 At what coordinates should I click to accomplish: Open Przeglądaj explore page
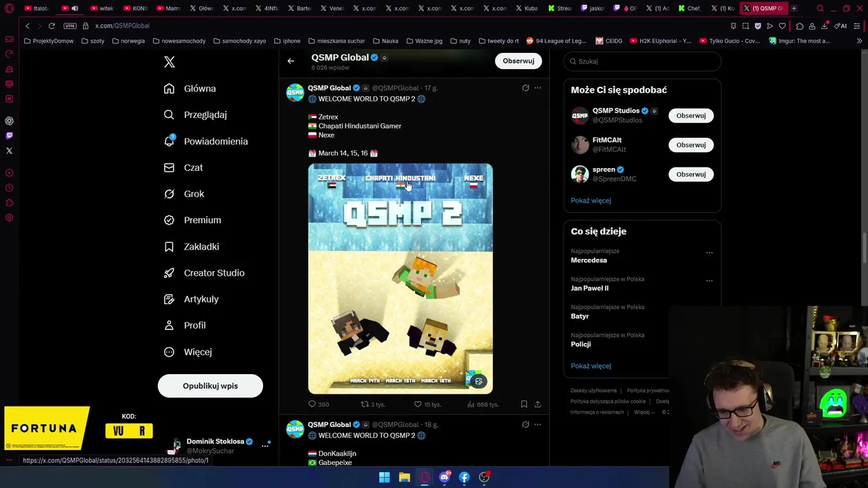(196, 115)
